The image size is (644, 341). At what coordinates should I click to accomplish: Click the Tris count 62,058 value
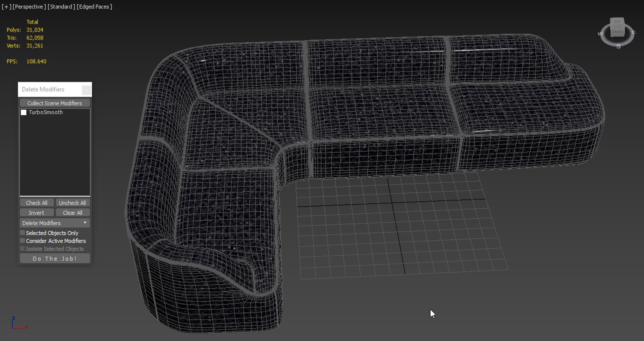[35, 38]
